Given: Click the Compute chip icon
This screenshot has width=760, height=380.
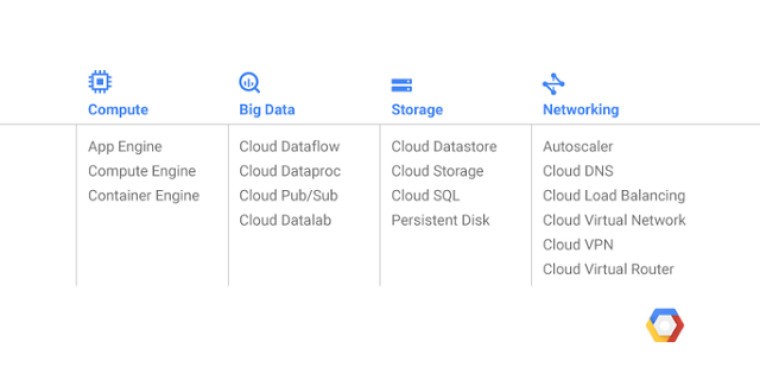Looking at the screenshot, I should click(100, 82).
